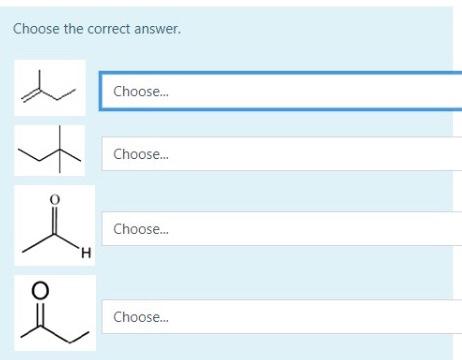Image resolution: width=462 pixels, height=360 pixels.
Task: Select the aldehyde structure image with H label
Action: (55, 225)
